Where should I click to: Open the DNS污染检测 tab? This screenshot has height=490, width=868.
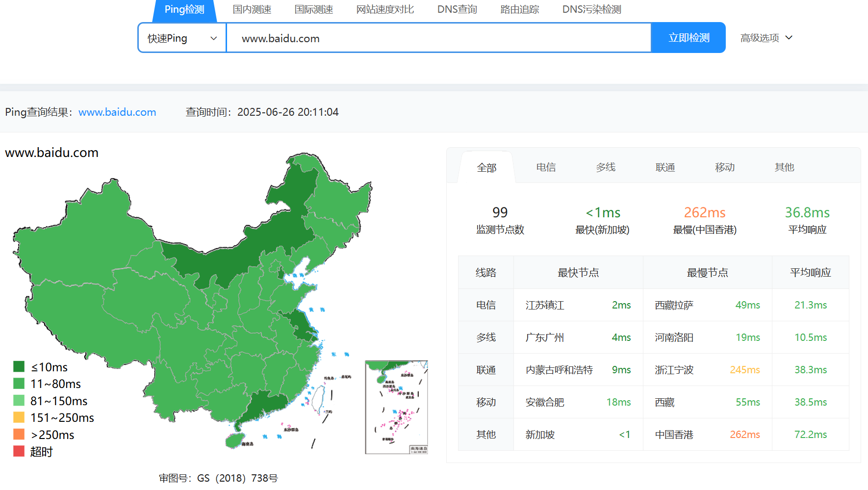pos(591,9)
